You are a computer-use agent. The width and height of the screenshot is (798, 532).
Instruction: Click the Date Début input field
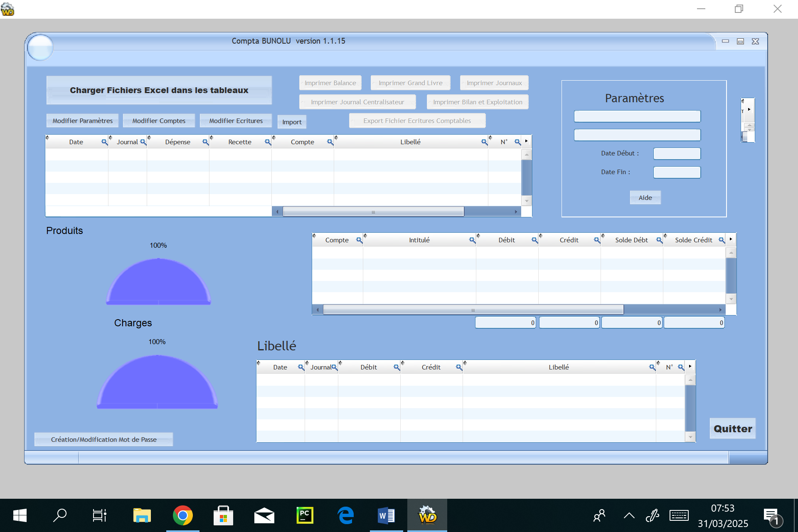click(677, 154)
